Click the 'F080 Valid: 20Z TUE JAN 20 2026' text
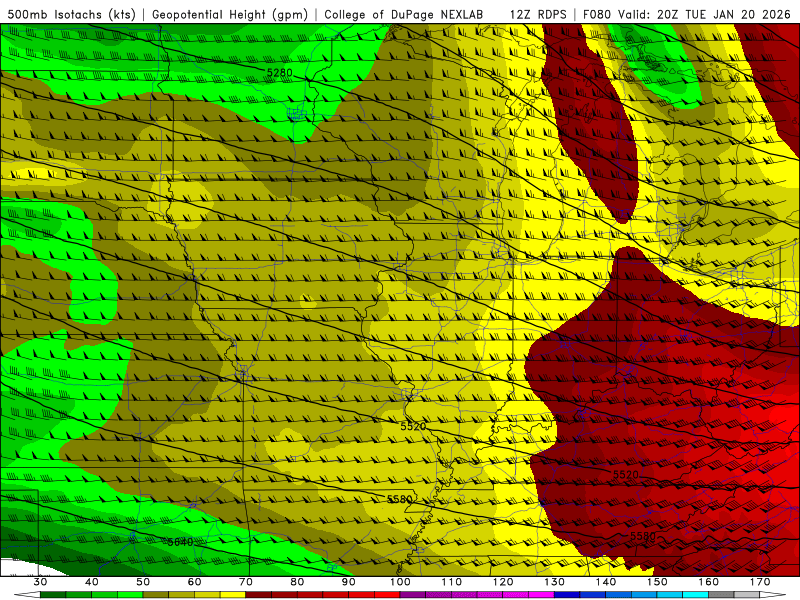This screenshot has height=600, width=800. (x=686, y=14)
